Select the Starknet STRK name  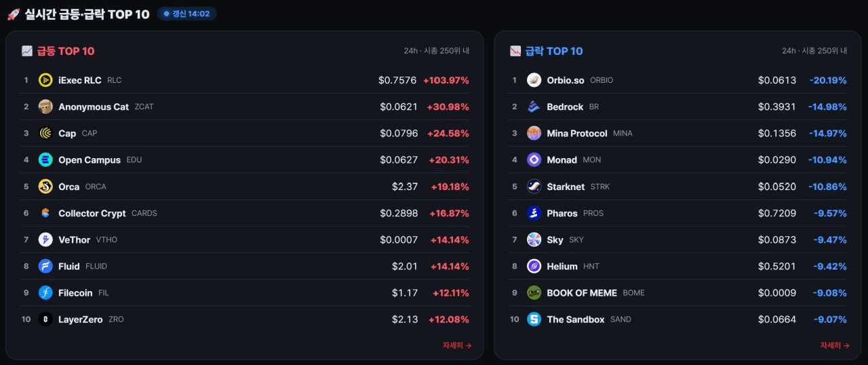pyautogui.click(x=566, y=187)
